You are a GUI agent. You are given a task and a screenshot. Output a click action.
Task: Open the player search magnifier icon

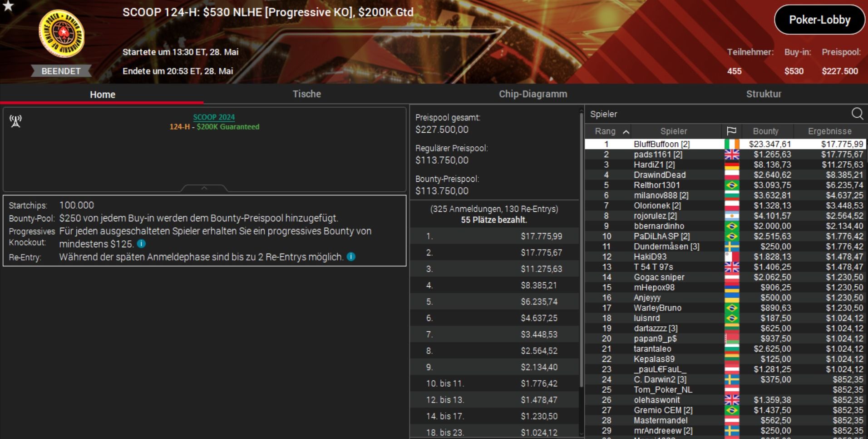tap(857, 114)
